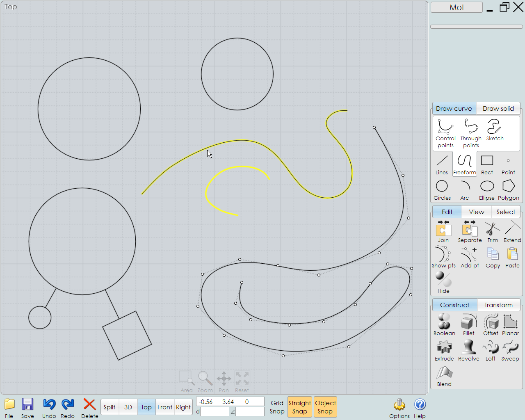Select the Freeform curve tool
Screen dimensions: 525x420
point(464,164)
